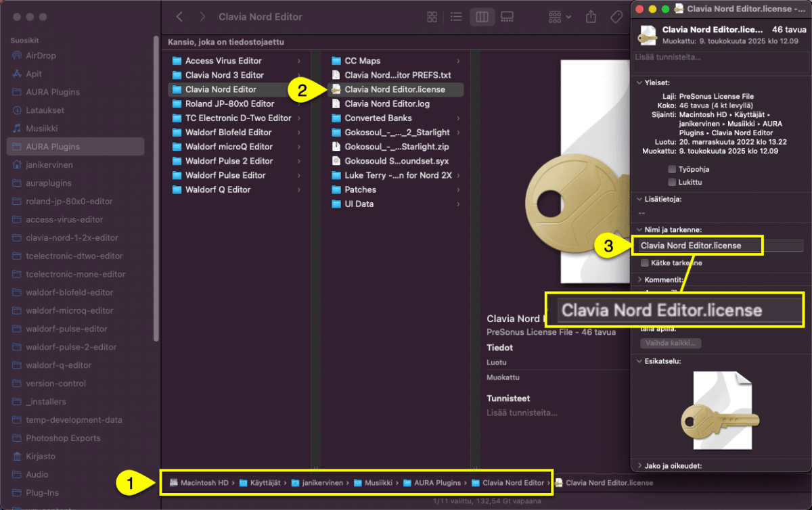
Task: Expand the CC Maps folder
Action: (458, 61)
